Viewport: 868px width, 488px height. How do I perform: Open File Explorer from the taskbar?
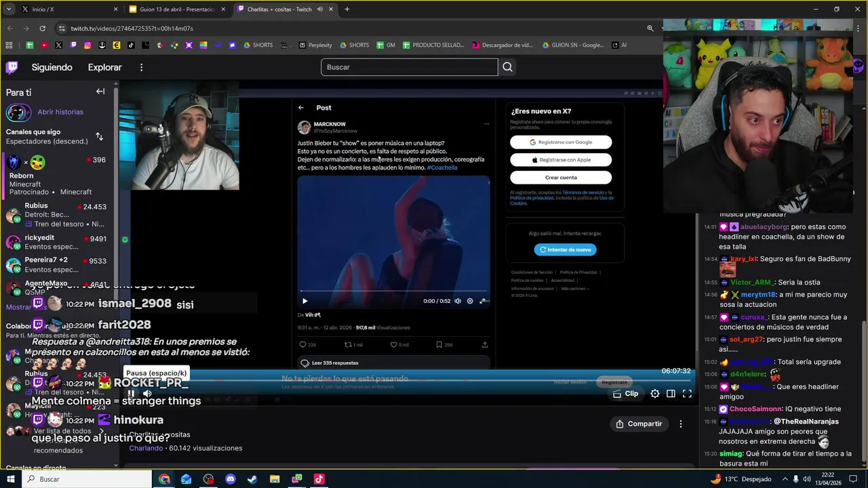click(x=275, y=479)
